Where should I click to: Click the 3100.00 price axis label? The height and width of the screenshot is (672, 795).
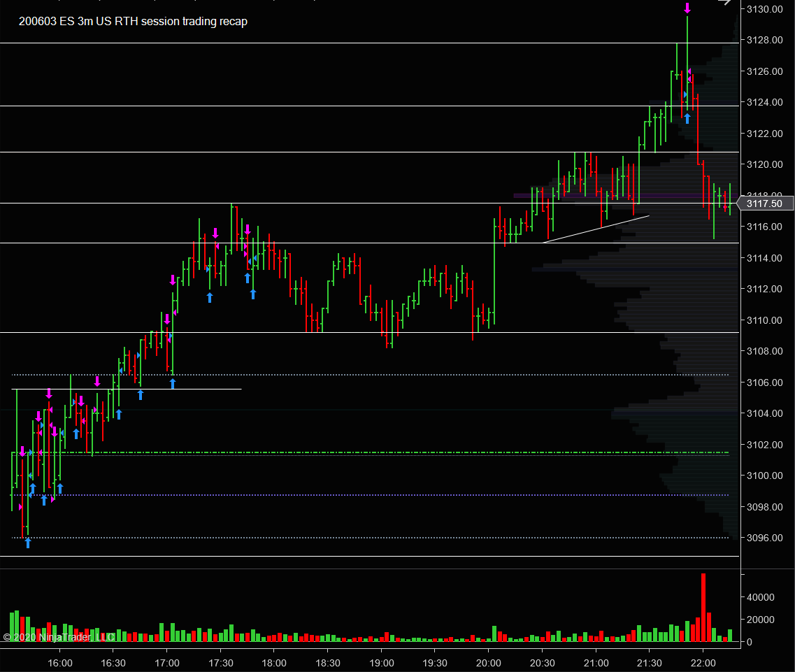pos(764,476)
